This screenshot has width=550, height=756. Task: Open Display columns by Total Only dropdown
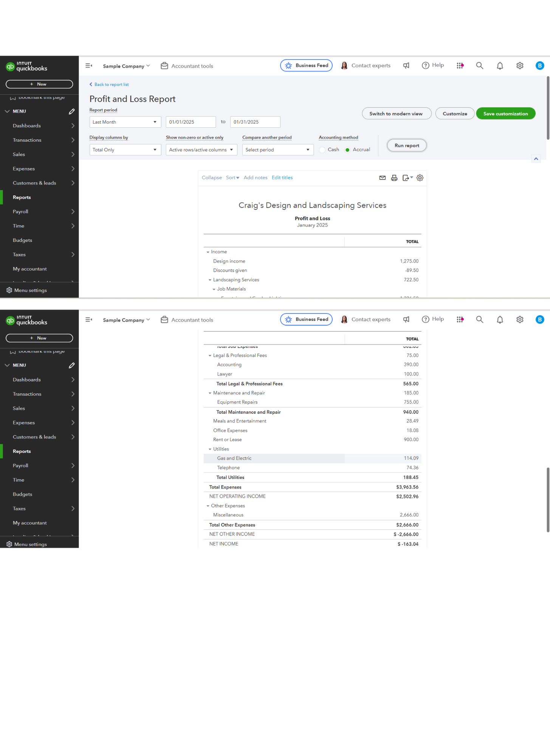click(x=125, y=150)
